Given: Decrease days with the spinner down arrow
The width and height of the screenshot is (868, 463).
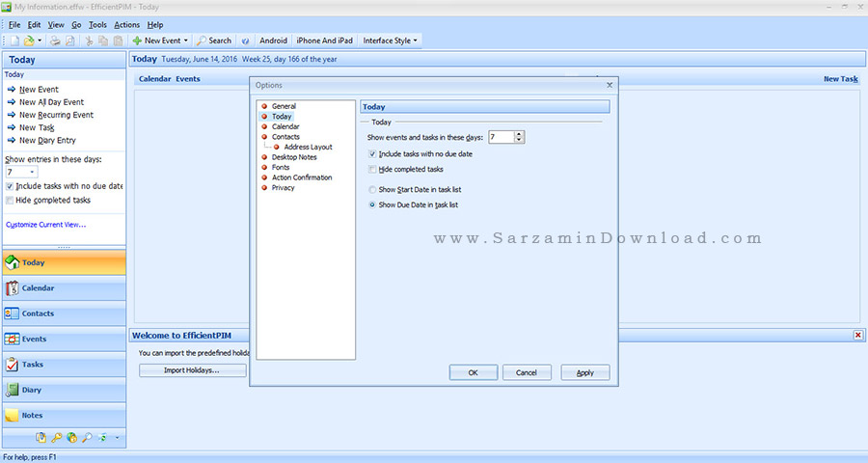Looking at the screenshot, I should coord(519,140).
